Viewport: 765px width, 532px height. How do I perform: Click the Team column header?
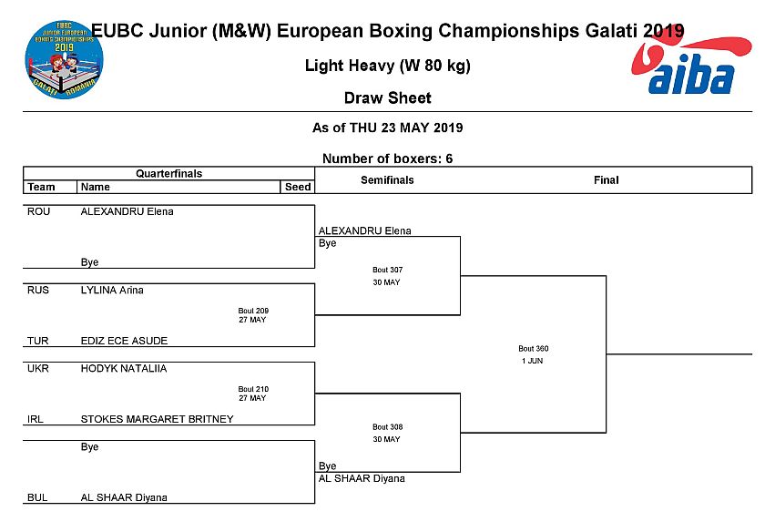coord(42,187)
